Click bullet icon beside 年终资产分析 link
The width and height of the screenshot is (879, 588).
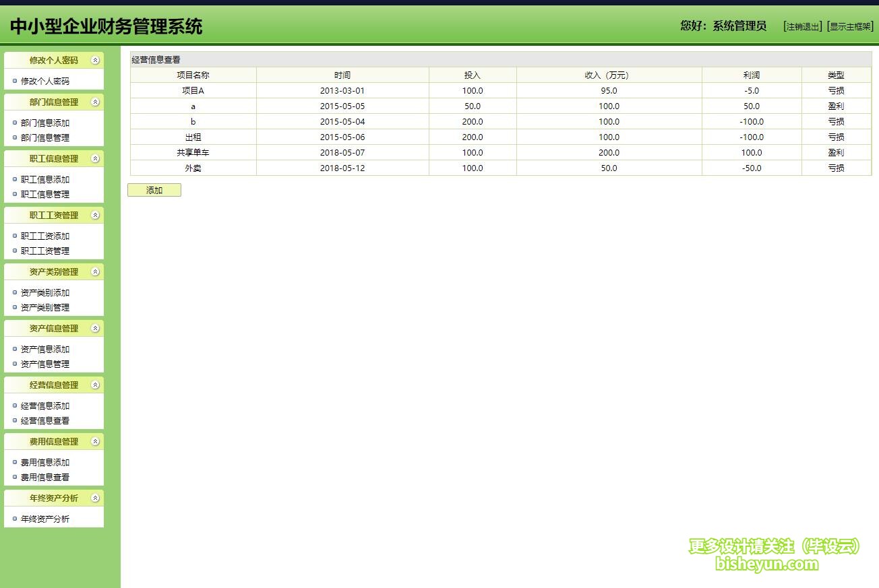click(x=15, y=519)
